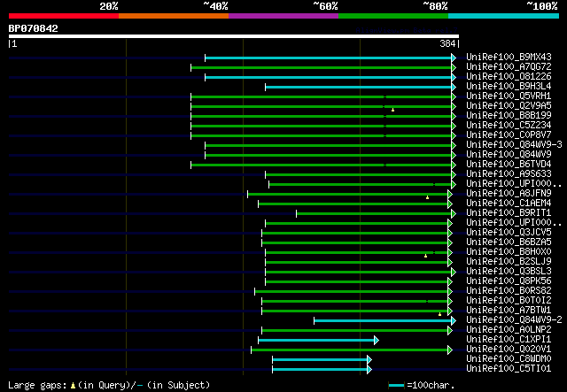
Task: Click the cyan 100char scale bar in the legend
Action: point(396,386)
